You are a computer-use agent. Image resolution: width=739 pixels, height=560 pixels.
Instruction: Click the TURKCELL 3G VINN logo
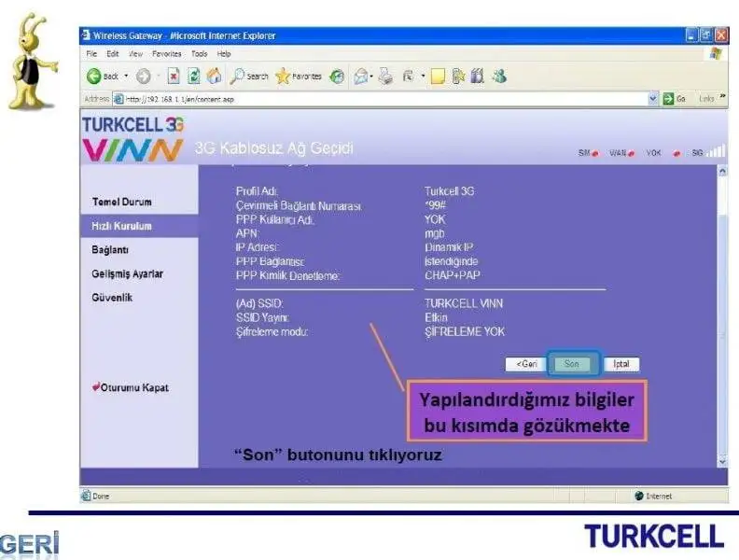(x=133, y=138)
